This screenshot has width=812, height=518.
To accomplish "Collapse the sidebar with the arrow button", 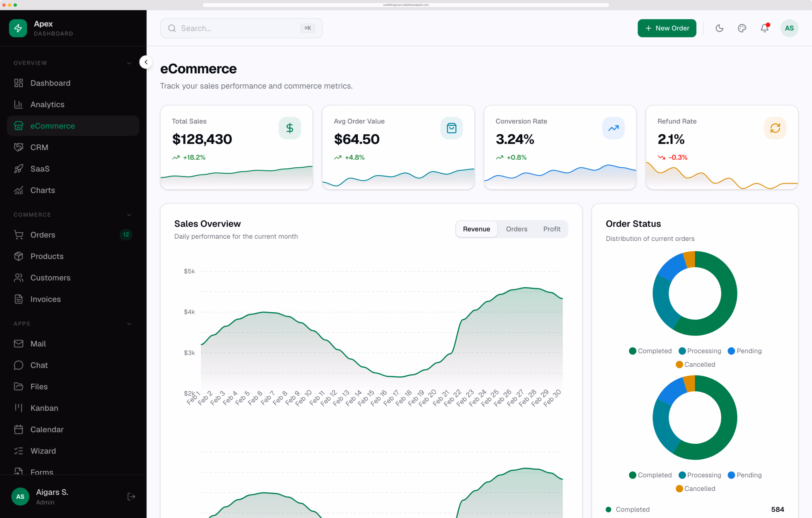I will pos(146,62).
